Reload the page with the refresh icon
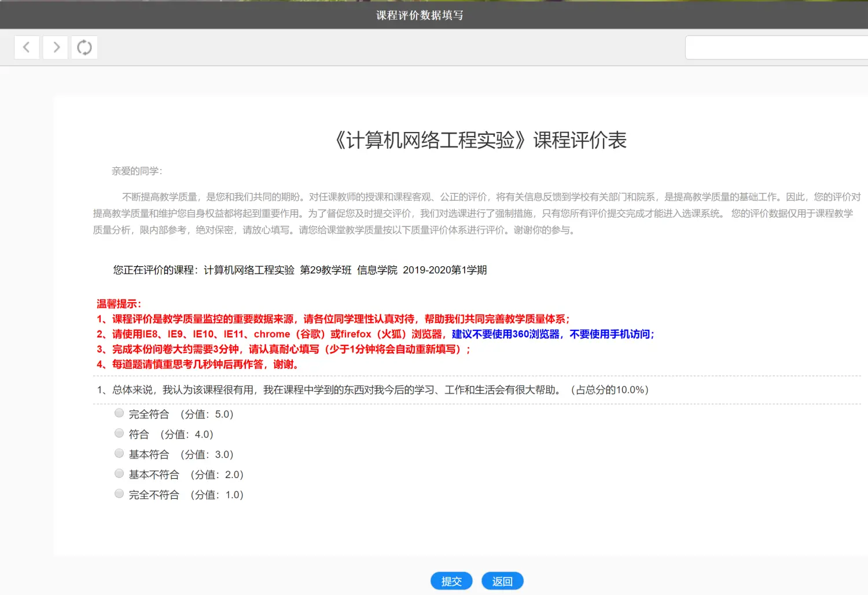The width and height of the screenshot is (868, 595). 84,47
